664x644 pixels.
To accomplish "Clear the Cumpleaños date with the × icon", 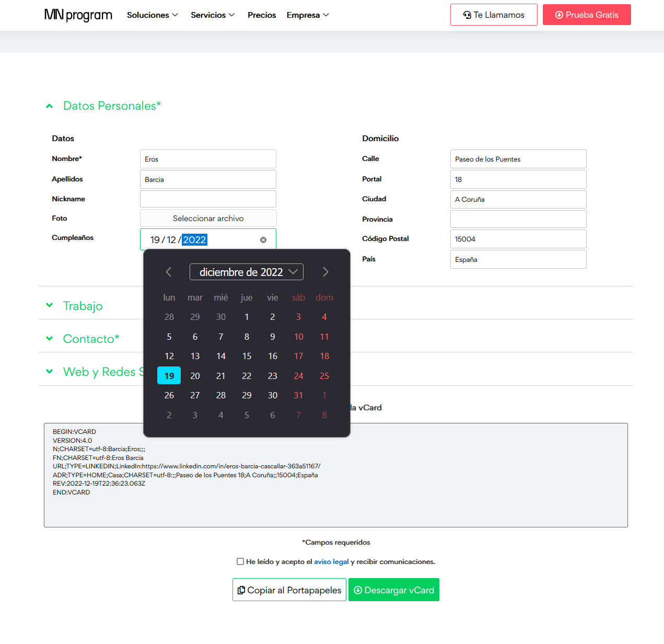I will tap(263, 239).
